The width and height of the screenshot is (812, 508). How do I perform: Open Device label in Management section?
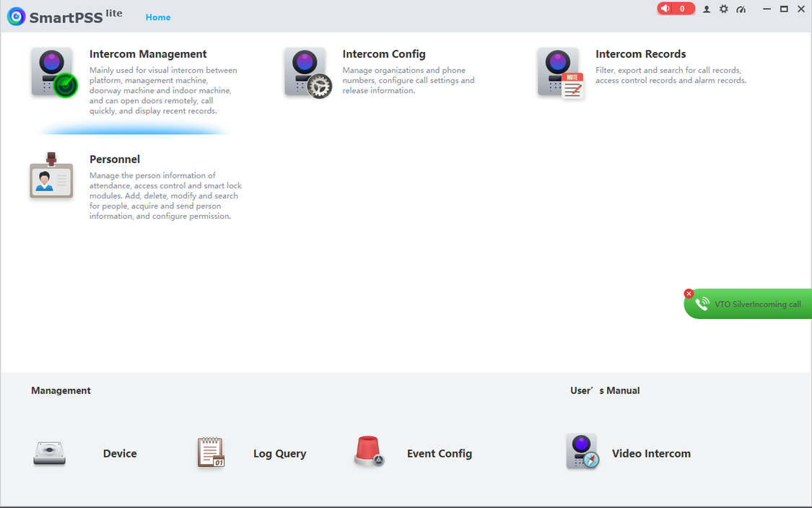click(120, 454)
